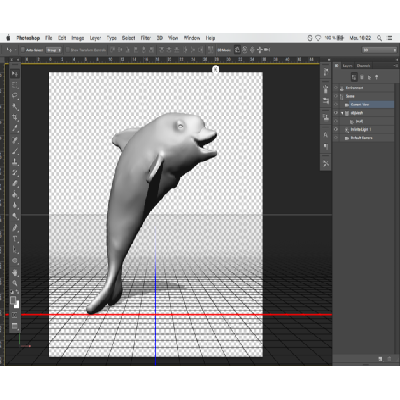Click the 3D panel whole scene filter
Image resolution: width=400 pixels, height=400 pixels.
(354, 77)
